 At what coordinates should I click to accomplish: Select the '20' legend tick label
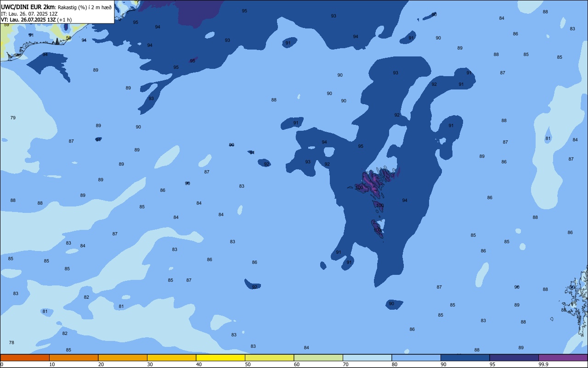(101, 364)
